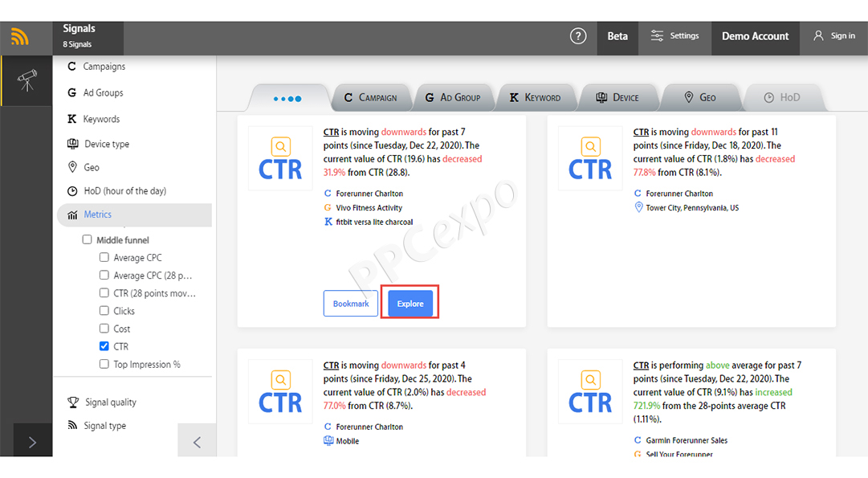Collapse the filter panel with left chevron
This screenshot has height=478, width=868.
(x=197, y=442)
